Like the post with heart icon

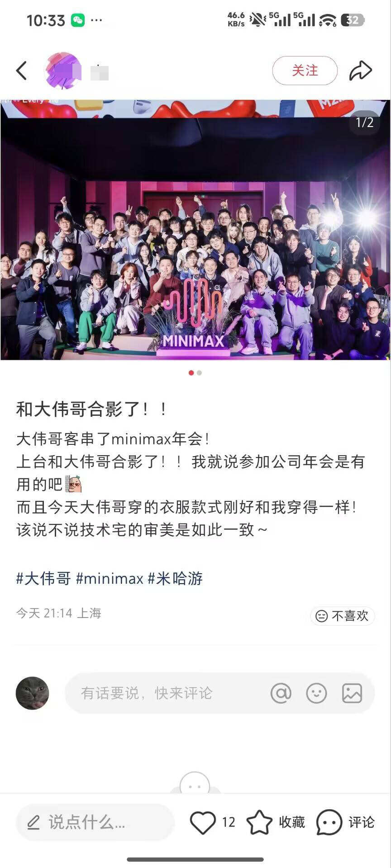tap(202, 822)
